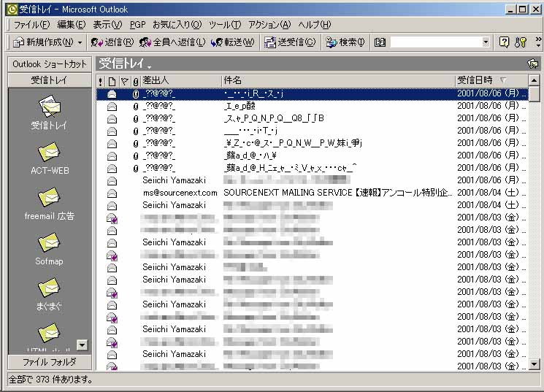The height and width of the screenshot is (392, 544).
Task: Sort by attachment paperclip column header
Action: coord(136,80)
